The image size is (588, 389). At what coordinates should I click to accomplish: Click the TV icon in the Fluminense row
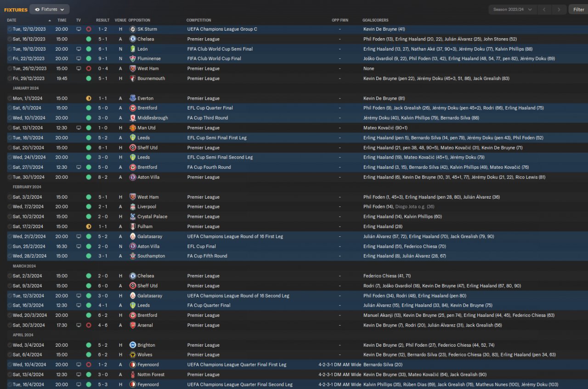click(79, 59)
